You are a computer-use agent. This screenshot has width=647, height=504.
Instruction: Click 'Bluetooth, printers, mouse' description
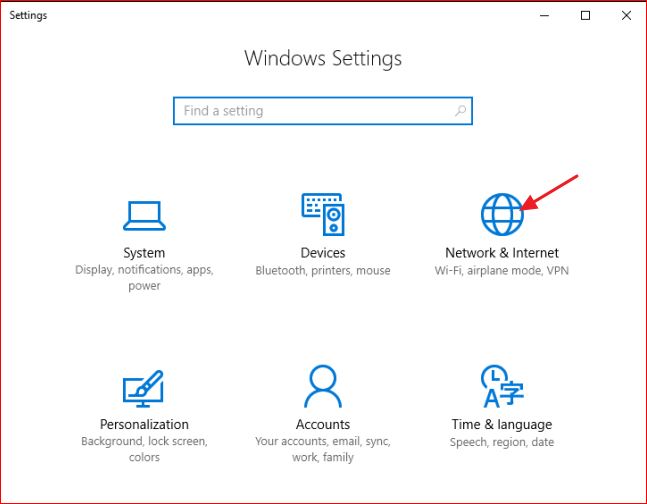tap(323, 270)
